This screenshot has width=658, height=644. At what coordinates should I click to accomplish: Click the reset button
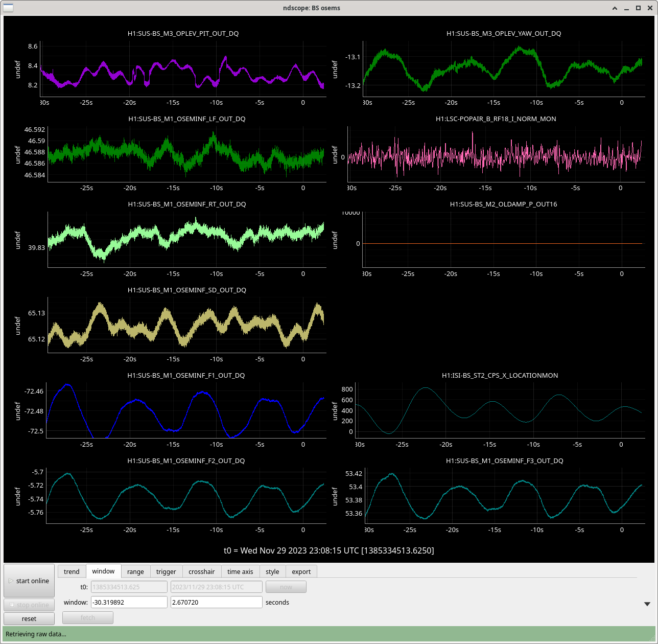[x=29, y=618]
